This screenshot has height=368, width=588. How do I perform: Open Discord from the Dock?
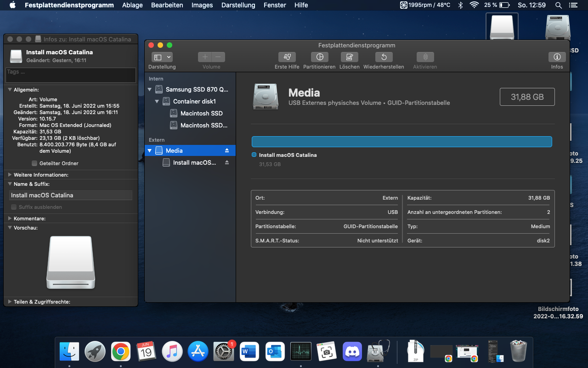tap(352, 352)
